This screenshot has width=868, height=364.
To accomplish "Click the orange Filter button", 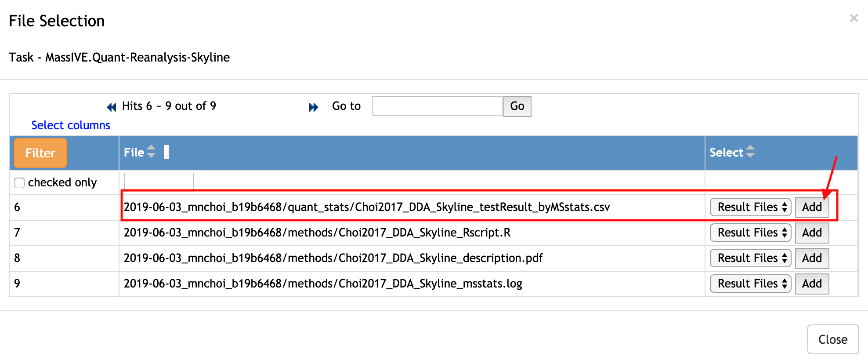I will click(40, 153).
